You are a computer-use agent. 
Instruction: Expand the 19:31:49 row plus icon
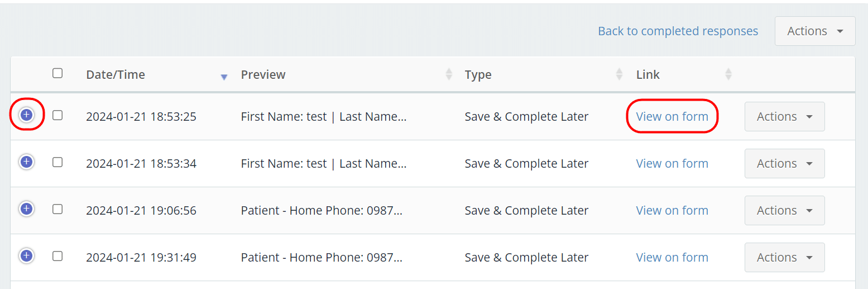[x=26, y=256]
